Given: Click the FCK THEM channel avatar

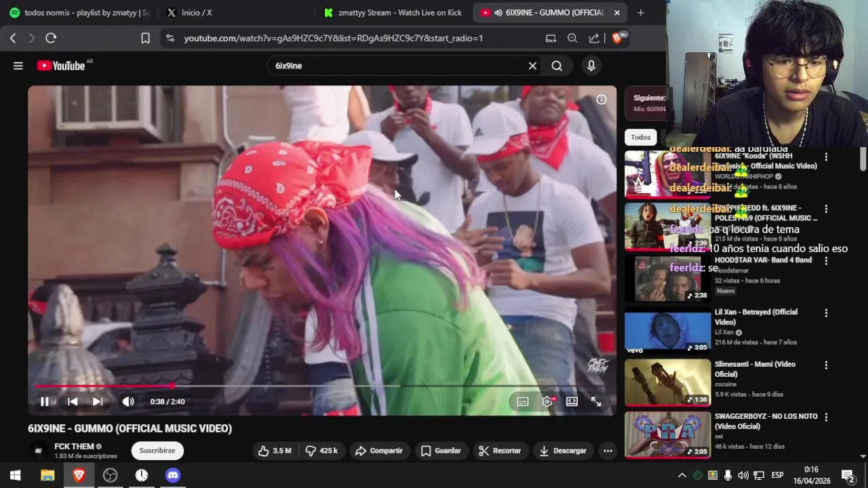Looking at the screenshot, I should (x=39, y=451).
